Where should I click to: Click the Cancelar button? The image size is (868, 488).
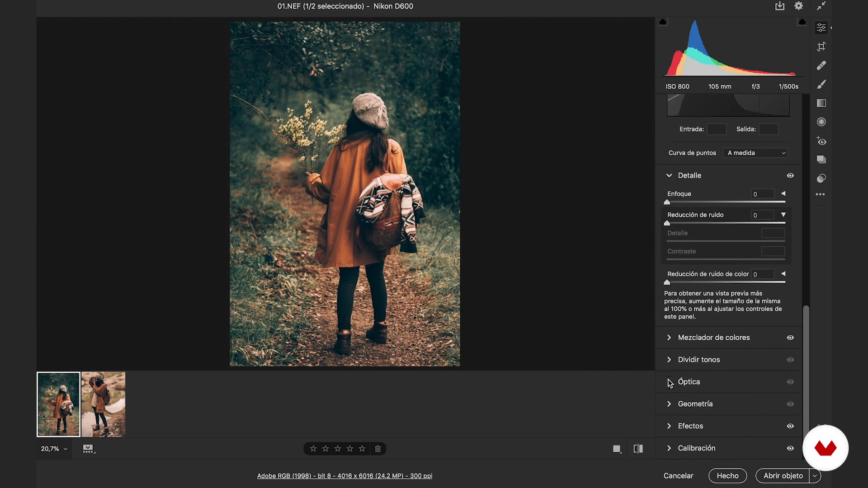click(678, 476)
